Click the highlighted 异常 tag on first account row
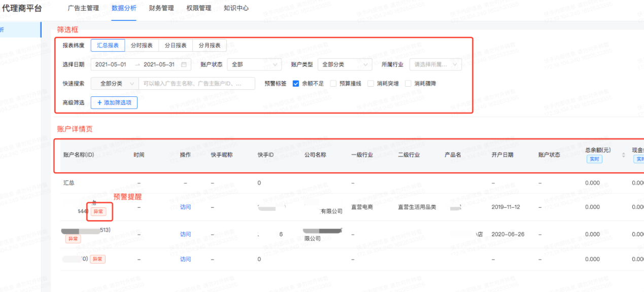644x292 pixels. pyautogui.click(x=97, y=210)
